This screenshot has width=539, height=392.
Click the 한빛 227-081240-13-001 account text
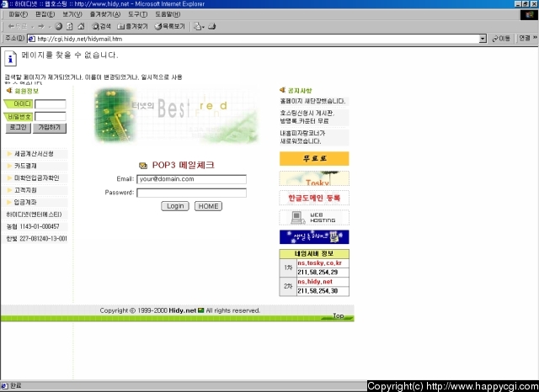click(x=36, y=239)
